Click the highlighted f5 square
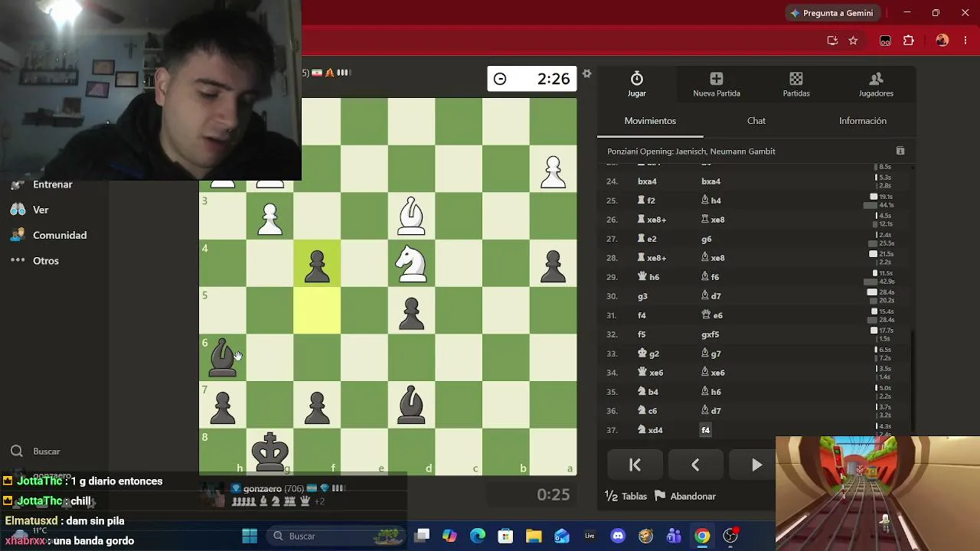Screen dimensions: 980x551 point(317,311)
